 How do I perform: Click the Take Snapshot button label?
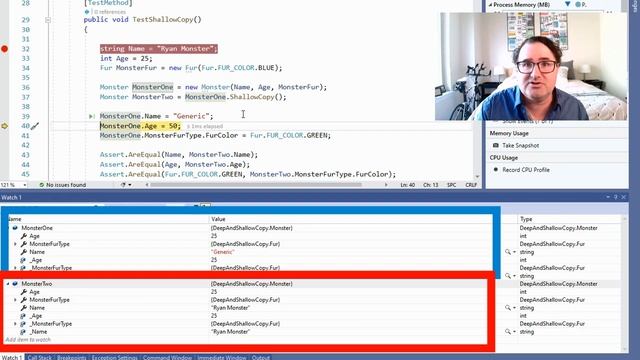click(x=520, y=145)
